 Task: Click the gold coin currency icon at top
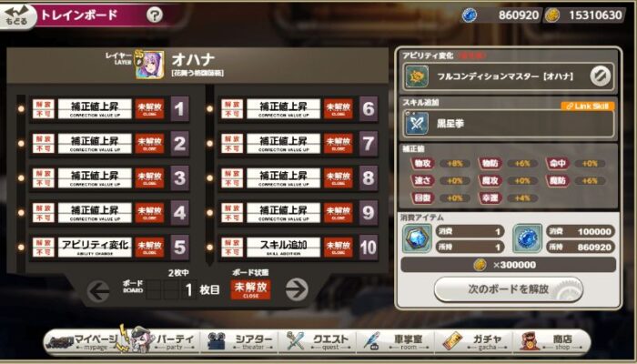[x=552, y=15]
